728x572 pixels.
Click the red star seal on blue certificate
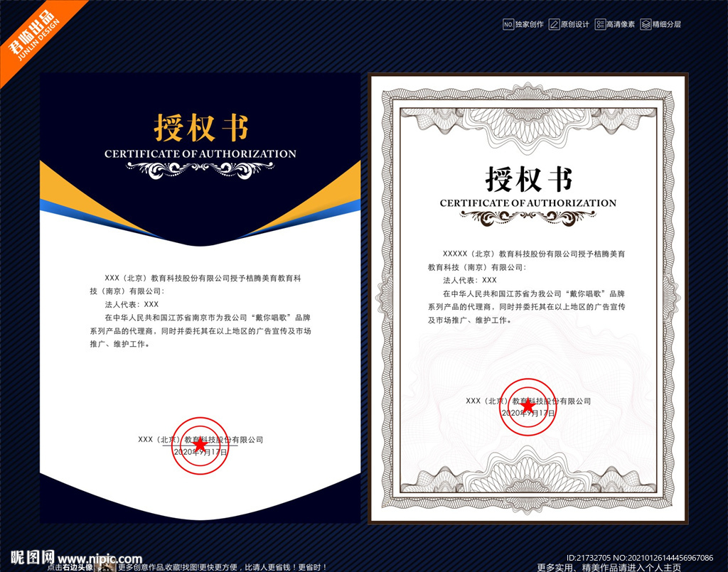[200, 446]
